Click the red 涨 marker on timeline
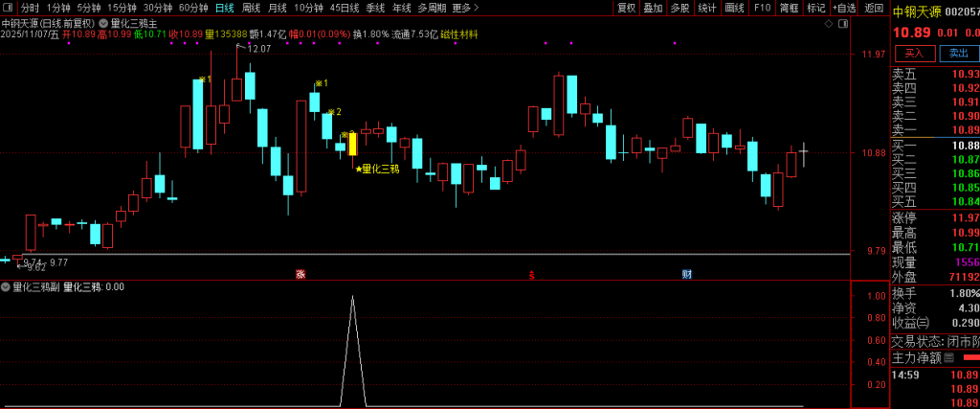This screenshot has height=409, width=980. click(x=300, y=274)
